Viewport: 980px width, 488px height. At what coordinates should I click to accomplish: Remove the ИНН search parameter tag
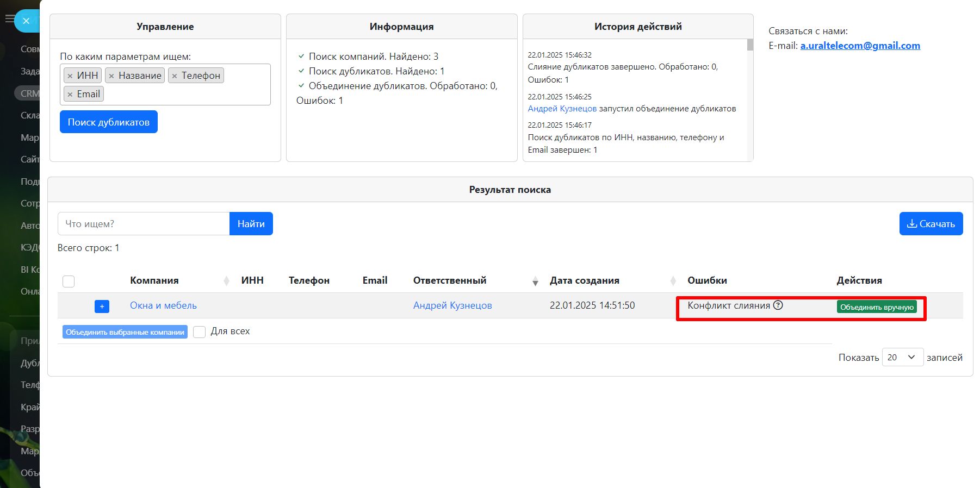pos(70,76)
